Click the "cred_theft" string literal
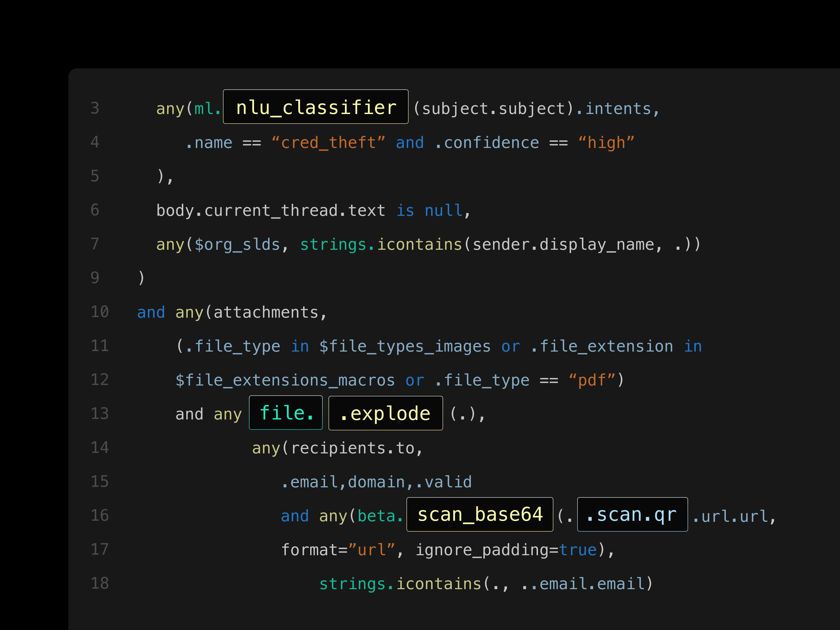This screenshot has width=840, height=630. [x=328, y=143]
